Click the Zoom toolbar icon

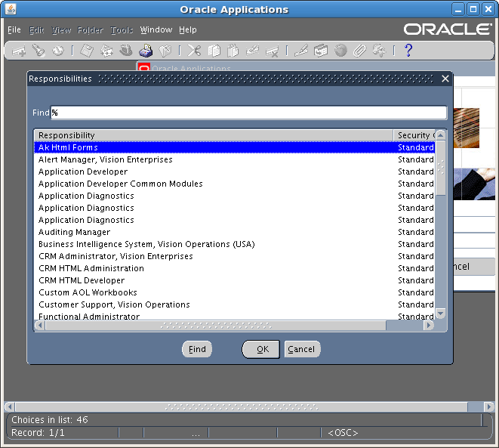pyautogui.click(x=321, y=51)
